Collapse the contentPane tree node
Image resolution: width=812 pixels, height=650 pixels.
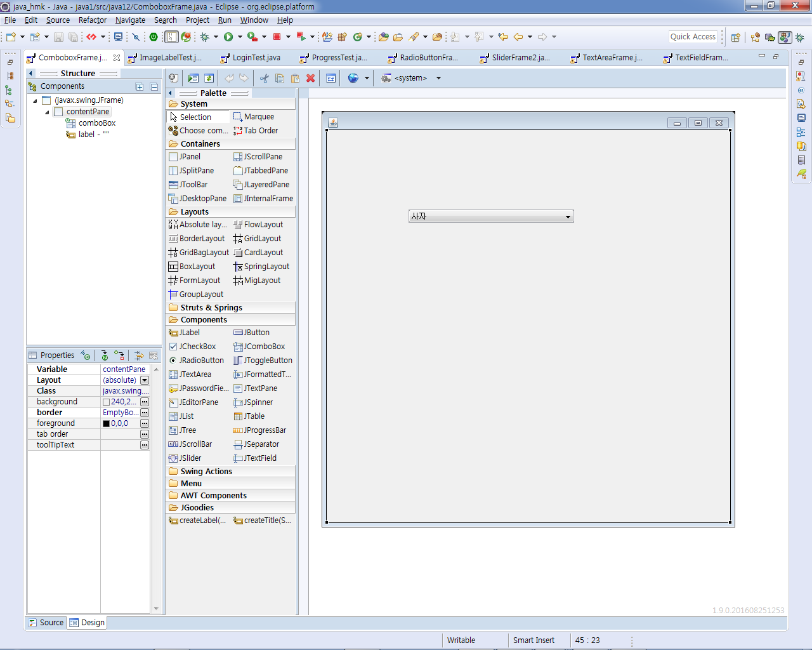(x=47, y=112)
